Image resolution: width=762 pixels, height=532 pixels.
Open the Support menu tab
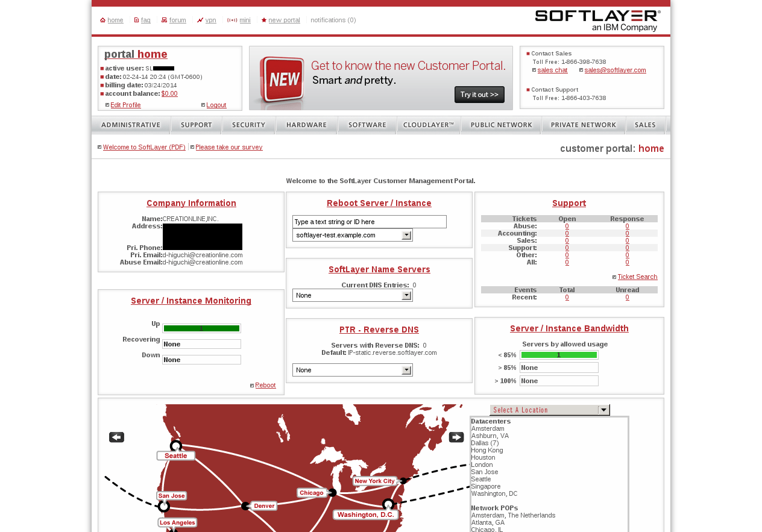point(197,125)
